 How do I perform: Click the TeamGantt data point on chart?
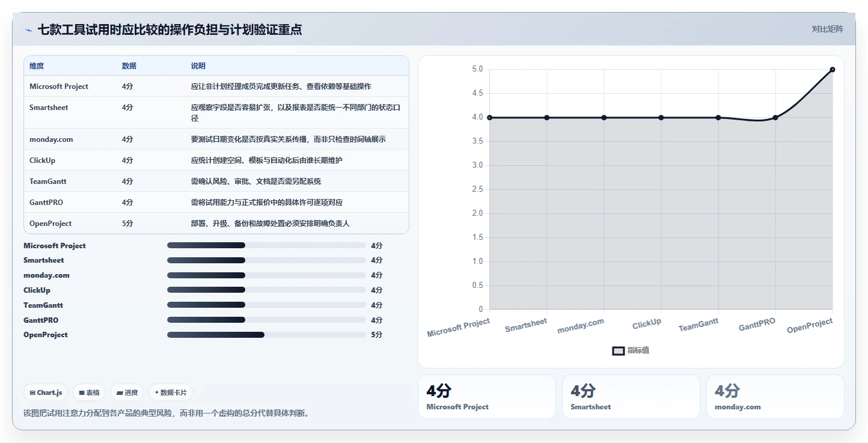coord(718,118)
